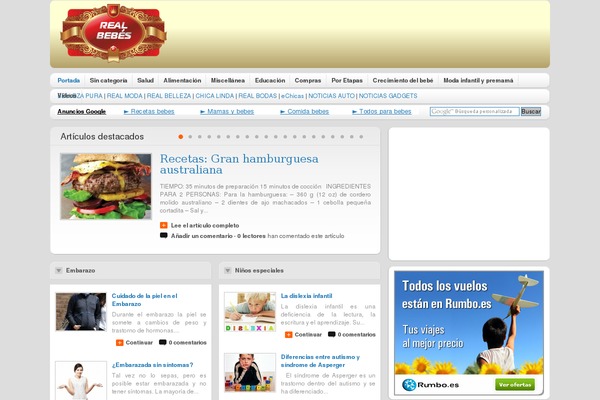Open the CHICA LINDA link
The image size is (600, 400).
pyautogui.click(x=215, y=96)
